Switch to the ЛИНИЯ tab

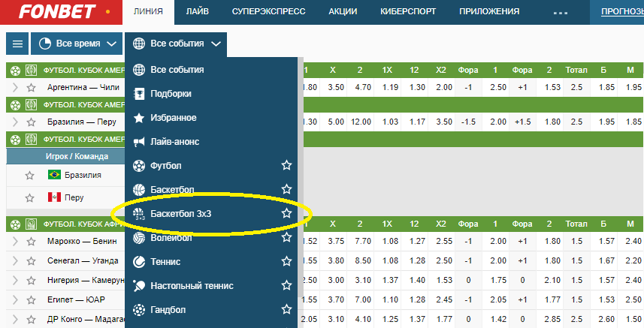(148, 12)
